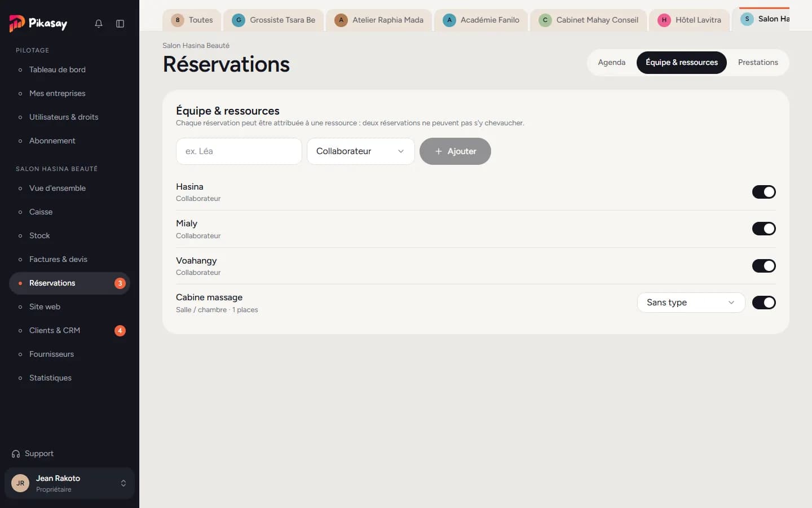Screen dimensions: 812x508
Task: Open the Prestations tab
Action: [758, 63]
